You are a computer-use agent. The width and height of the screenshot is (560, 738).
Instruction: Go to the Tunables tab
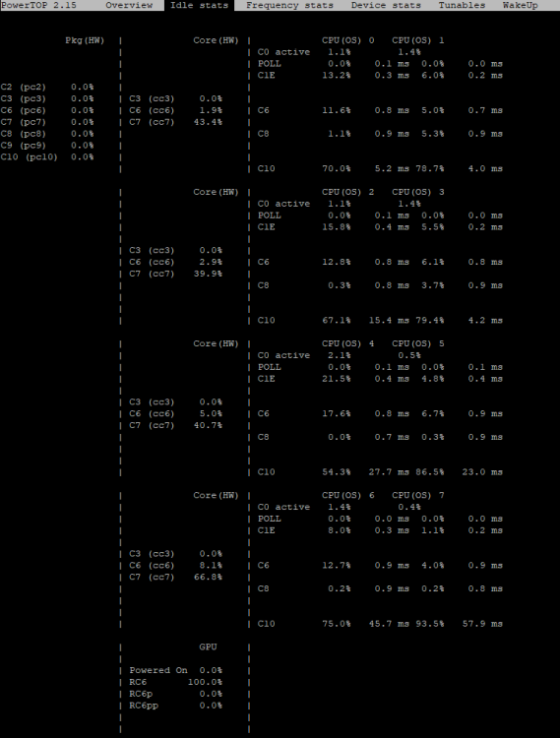(462, 5)
